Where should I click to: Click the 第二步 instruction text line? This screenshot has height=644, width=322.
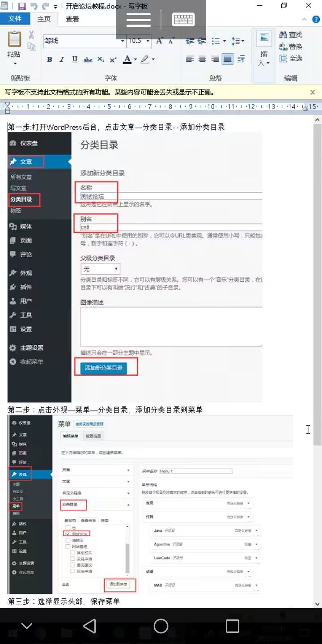(105, 410)
